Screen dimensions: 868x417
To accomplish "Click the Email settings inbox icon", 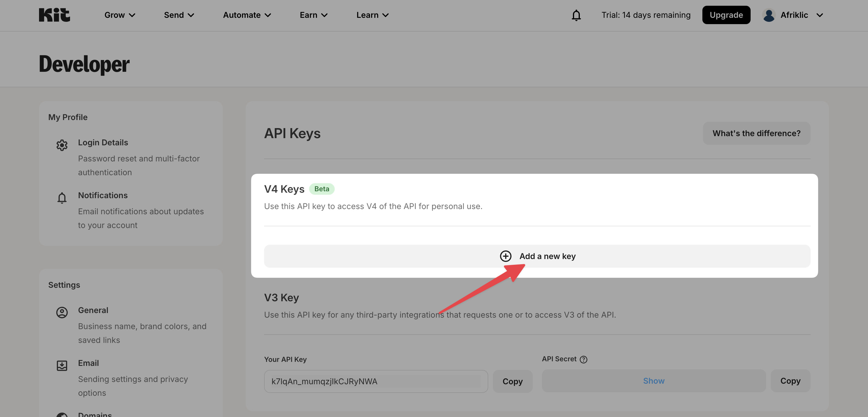I will point(62,365).
